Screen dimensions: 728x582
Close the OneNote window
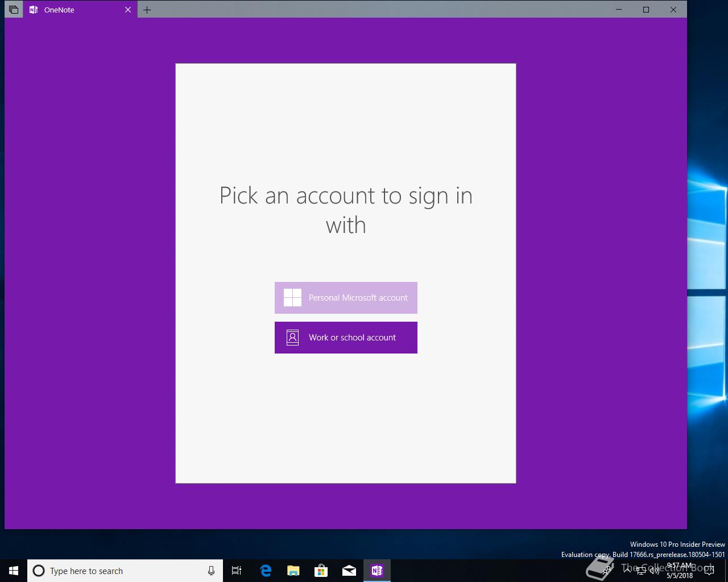673,9
